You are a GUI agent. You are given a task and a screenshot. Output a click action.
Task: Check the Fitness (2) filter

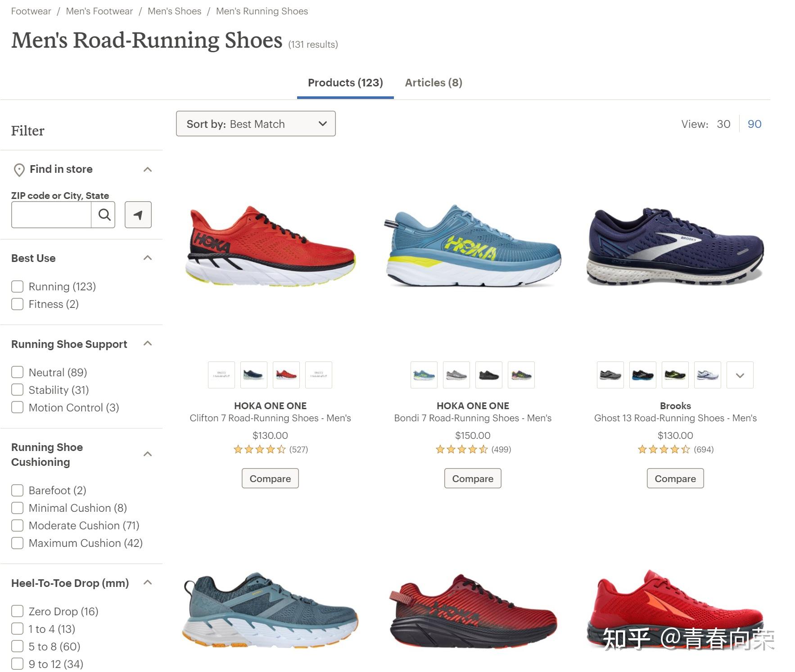click(17, 304)
